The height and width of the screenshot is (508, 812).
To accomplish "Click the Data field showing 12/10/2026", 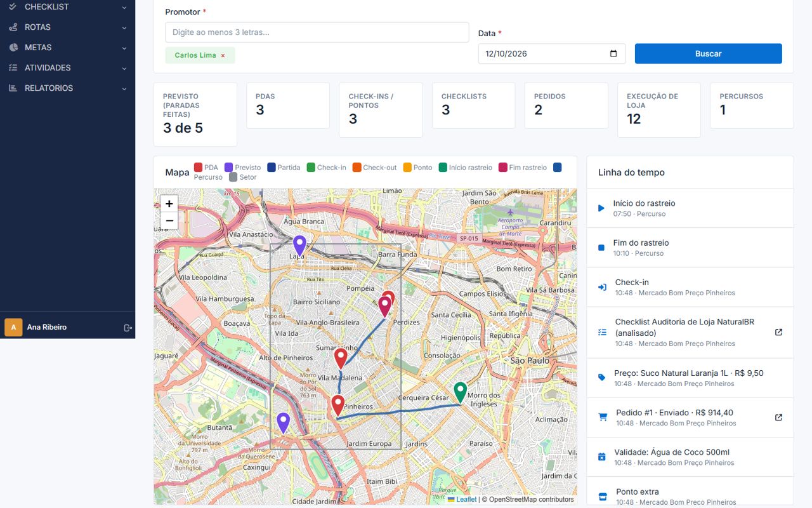I will click(x=552, y=54).
